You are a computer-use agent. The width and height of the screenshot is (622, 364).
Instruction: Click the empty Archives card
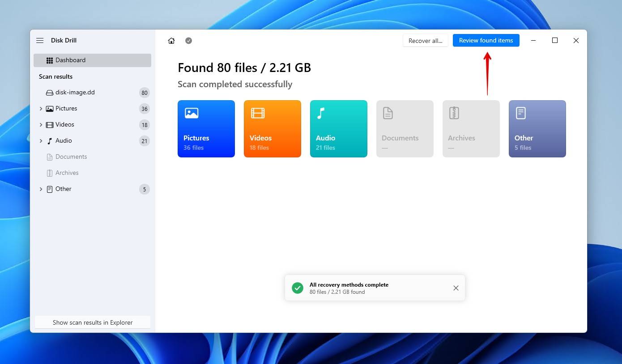(471, 129)
